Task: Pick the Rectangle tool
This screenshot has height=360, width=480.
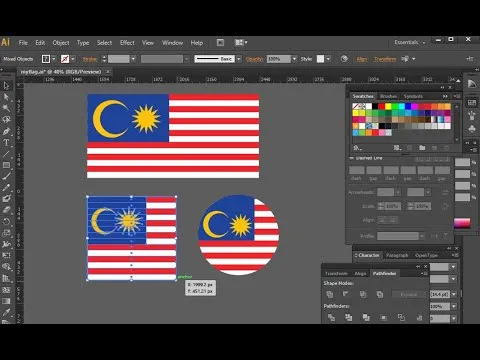Action: 6,165
